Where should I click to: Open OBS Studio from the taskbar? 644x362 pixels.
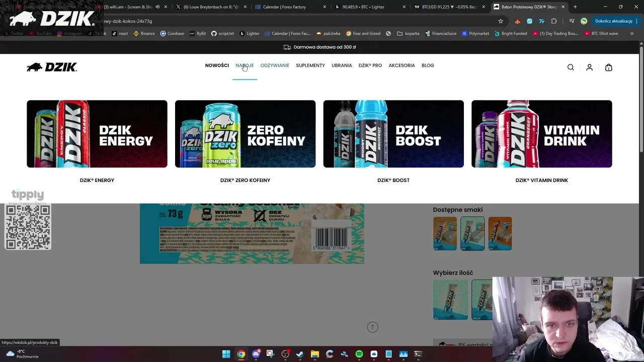(x=285, y=354)
